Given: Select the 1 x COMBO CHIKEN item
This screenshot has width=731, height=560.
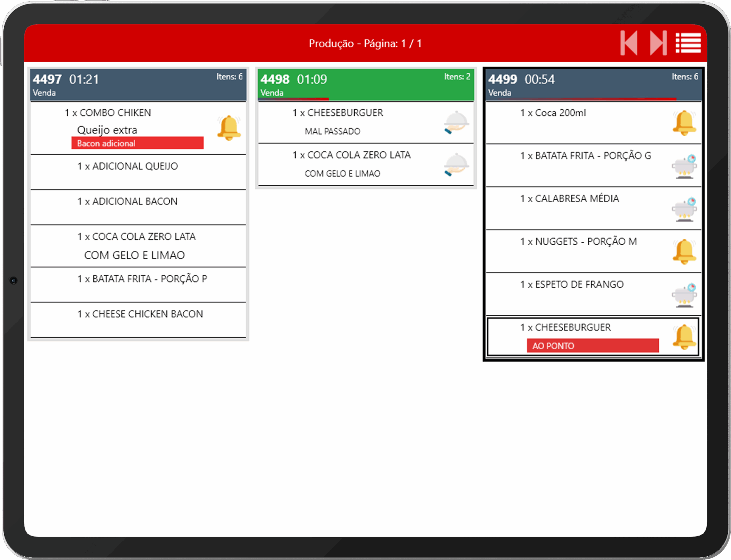Looking at the screenshot, I should pos(108,113).
